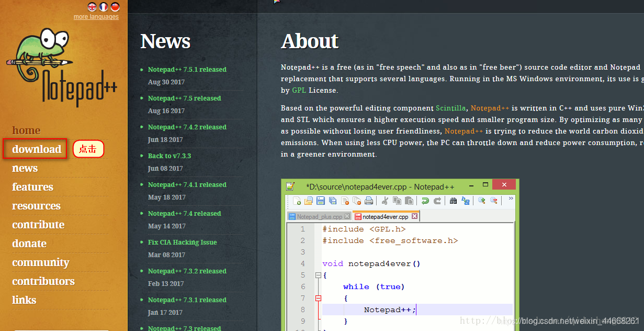This screenshot has width=644, height=331.
Task: Open the donate page in sidebar
Action: [29, 244]
